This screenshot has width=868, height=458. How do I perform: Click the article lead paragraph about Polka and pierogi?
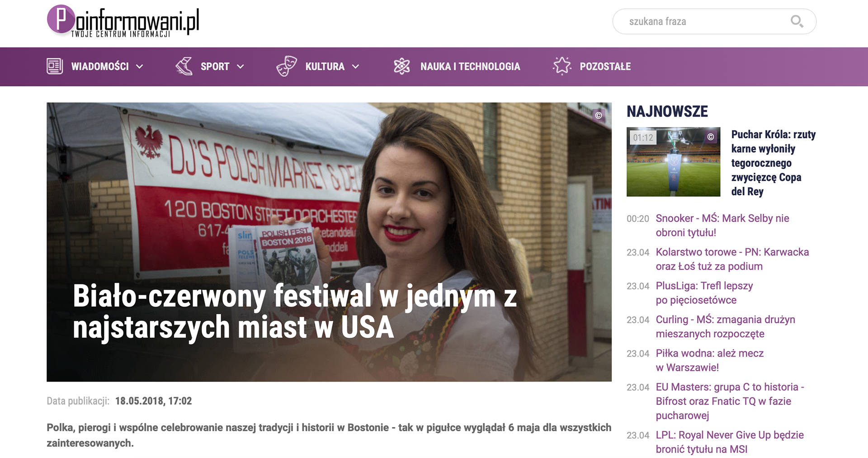[329, 435]
